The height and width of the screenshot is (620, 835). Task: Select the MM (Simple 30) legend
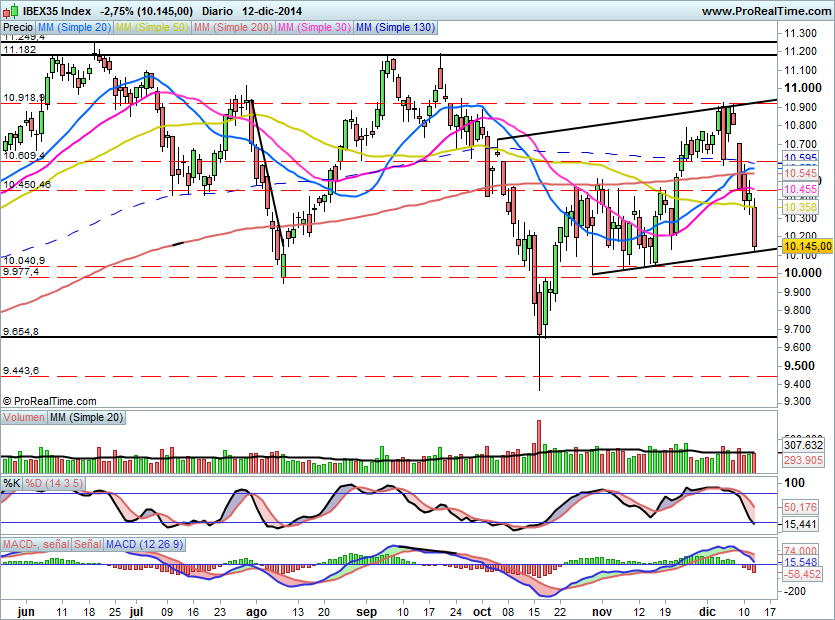pyautogui.click(x=314, y=27)
